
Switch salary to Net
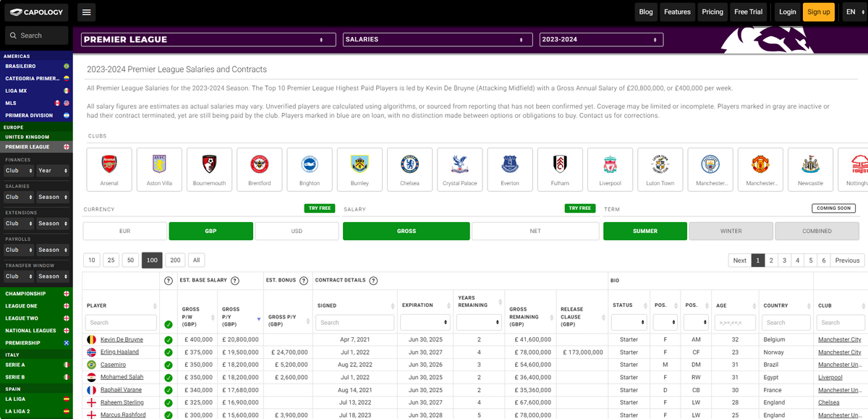tap(535, 231)
